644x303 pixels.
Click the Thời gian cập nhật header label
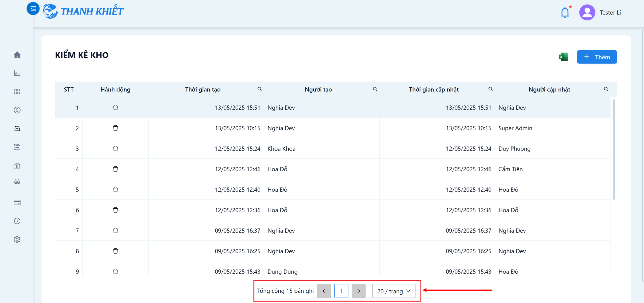tap(434, 90)
